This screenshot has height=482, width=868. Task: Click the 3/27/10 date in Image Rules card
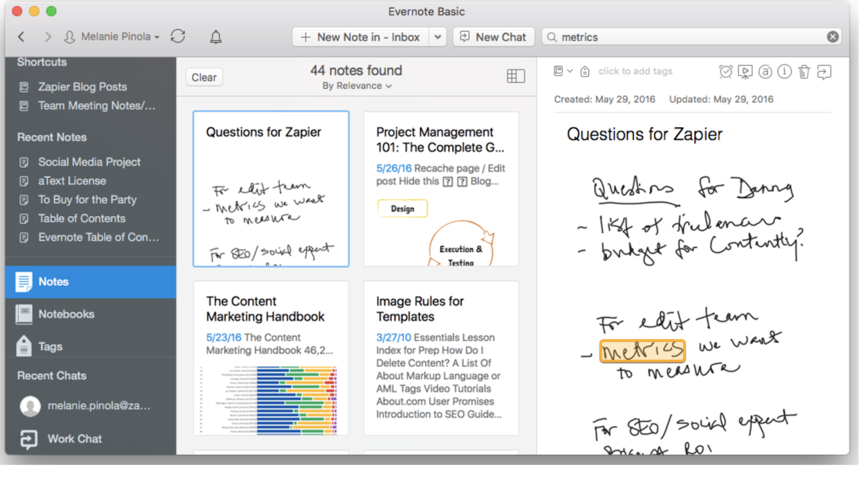394,338
